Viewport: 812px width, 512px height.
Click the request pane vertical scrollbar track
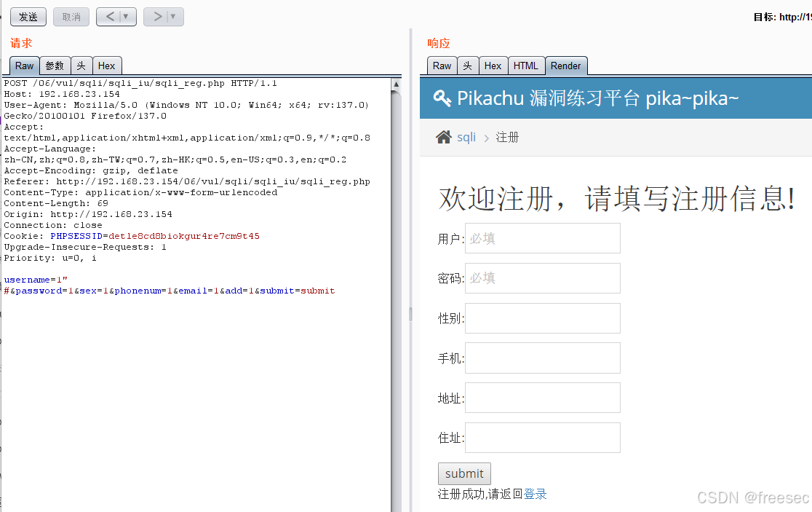coord(396,301)
